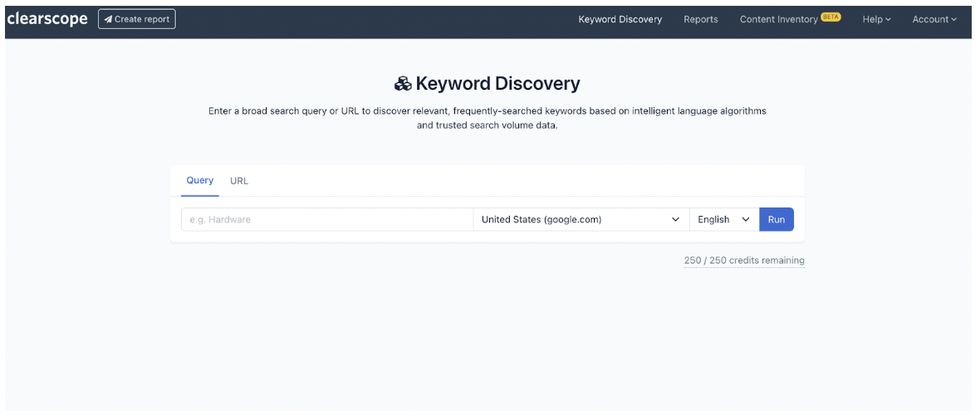Switch to the URL tab

pos(238,181)
